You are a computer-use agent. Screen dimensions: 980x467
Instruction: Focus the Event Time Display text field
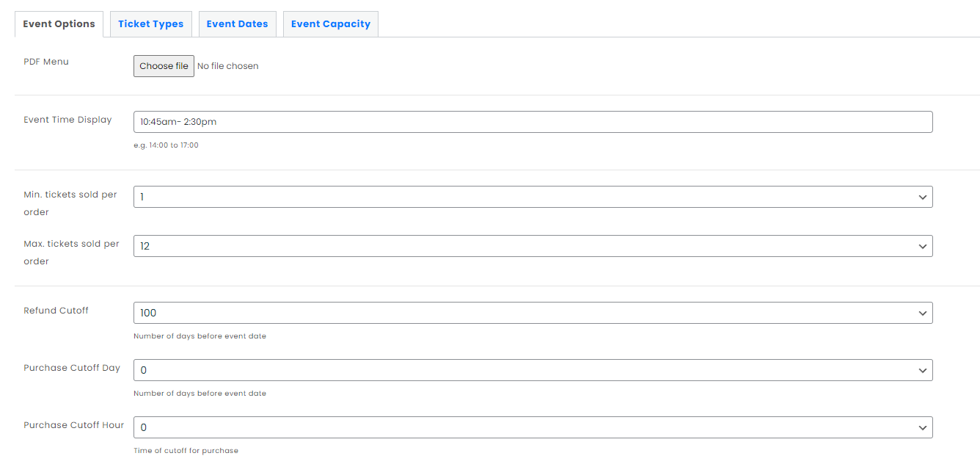[533, 122]
